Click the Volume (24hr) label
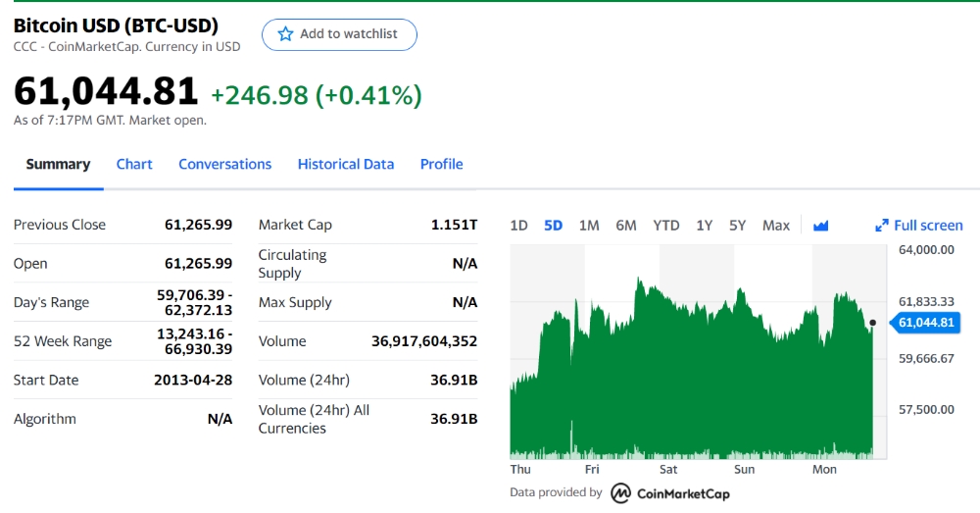The width and height of the screenshot is (980, 513). click(x=304, y=380)
